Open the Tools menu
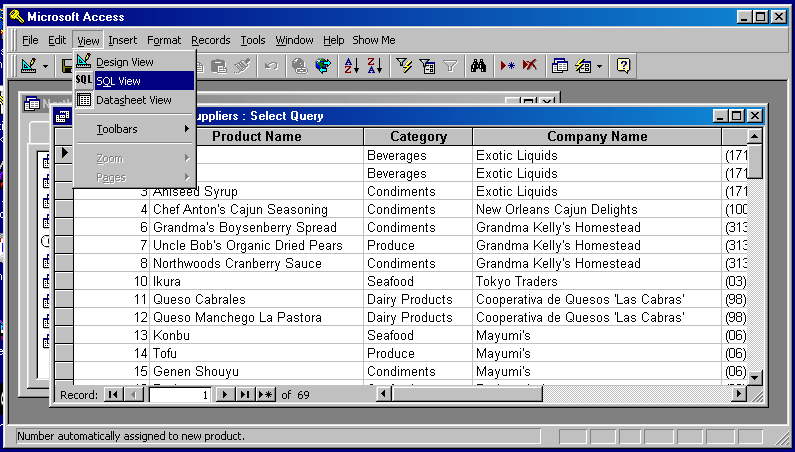 pyautogui.click(x=252, y=40)
